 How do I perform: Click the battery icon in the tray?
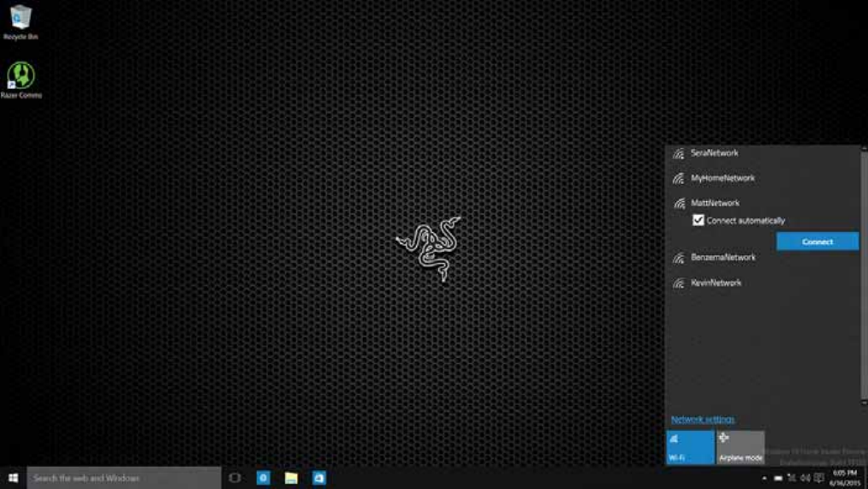(778, 478)
